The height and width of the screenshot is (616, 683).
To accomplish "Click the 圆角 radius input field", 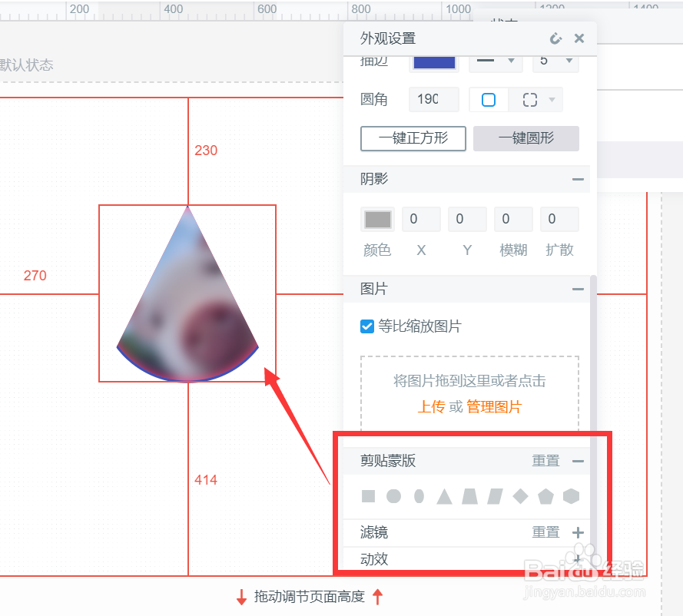I will tap(434, 100).
